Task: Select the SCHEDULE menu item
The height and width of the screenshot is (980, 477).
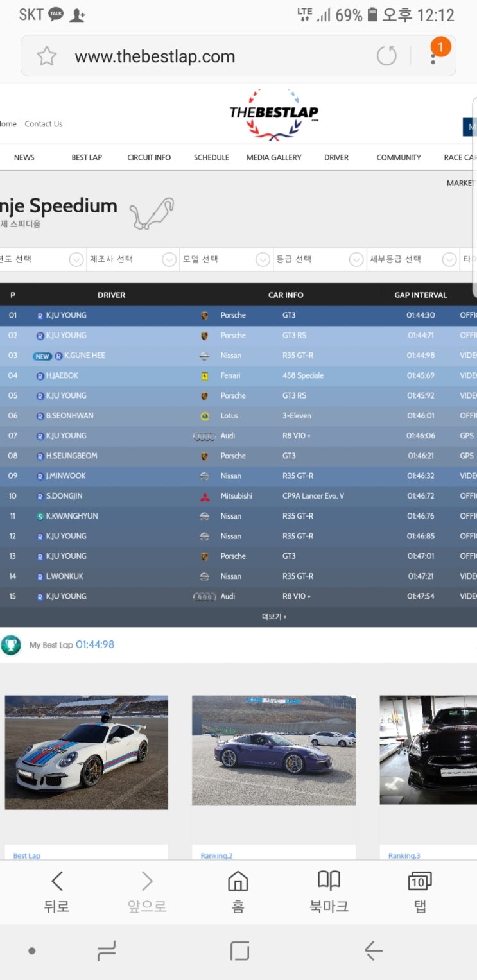Action: pos(211,157)
